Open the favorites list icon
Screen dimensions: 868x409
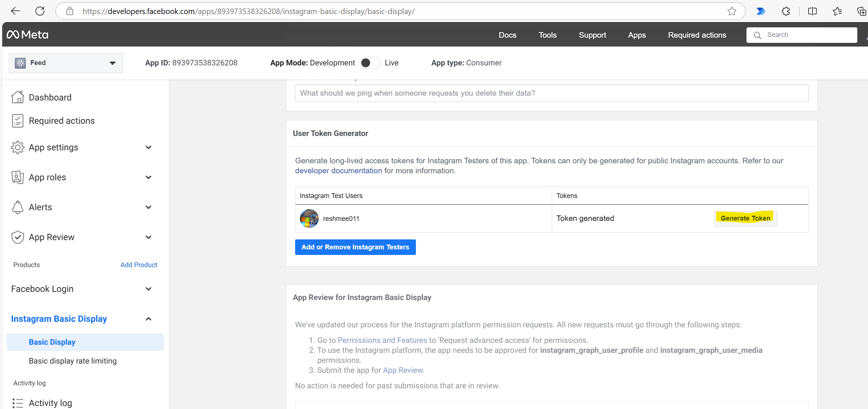tap(837, 11)
